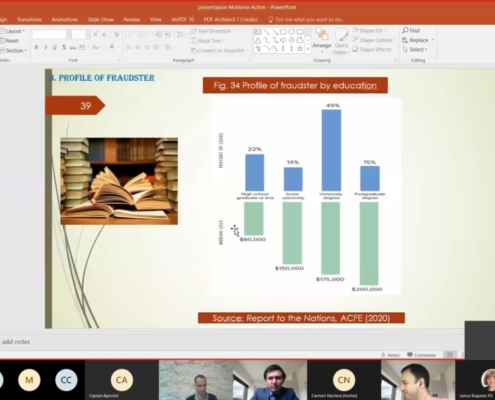This screenshot has height=400, width=495.
Task: Toggle Strikethrough (abc) formatting
Action: tap(73, 47)
